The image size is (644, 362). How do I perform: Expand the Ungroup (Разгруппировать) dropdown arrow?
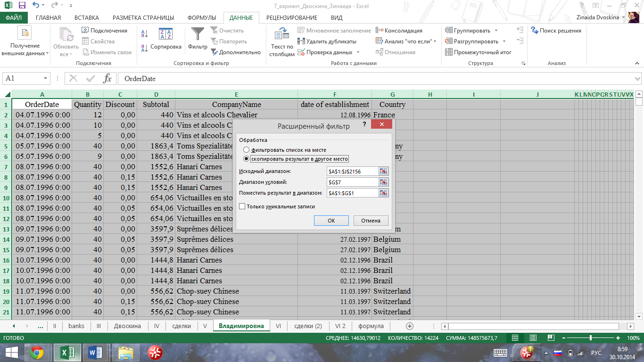pos(504,41)
